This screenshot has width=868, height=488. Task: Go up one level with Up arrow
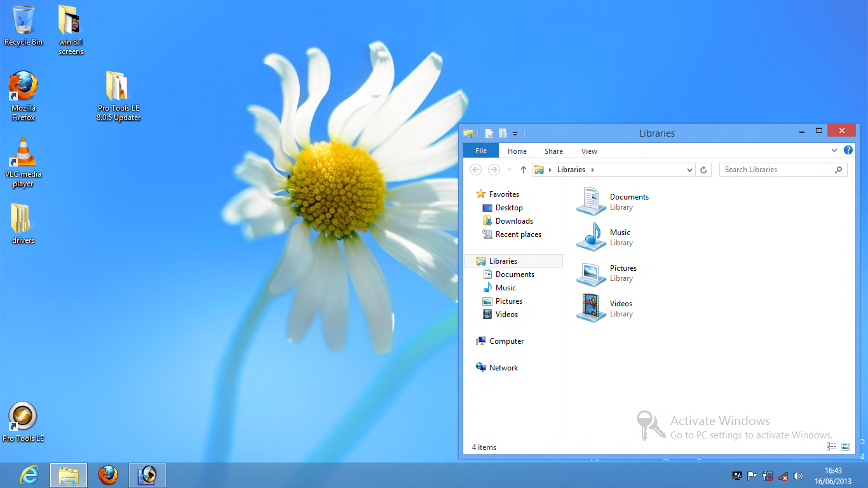(x=524, y=170)
